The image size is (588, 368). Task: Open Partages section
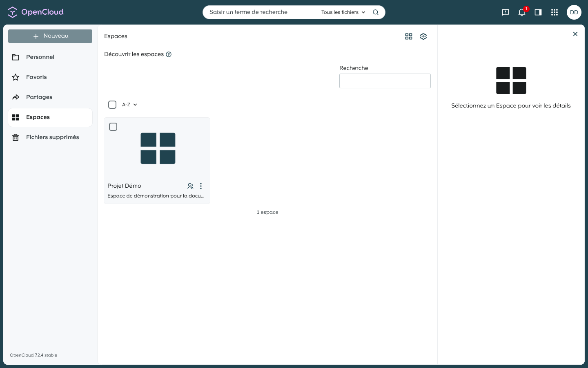click(x=50, y=97)
